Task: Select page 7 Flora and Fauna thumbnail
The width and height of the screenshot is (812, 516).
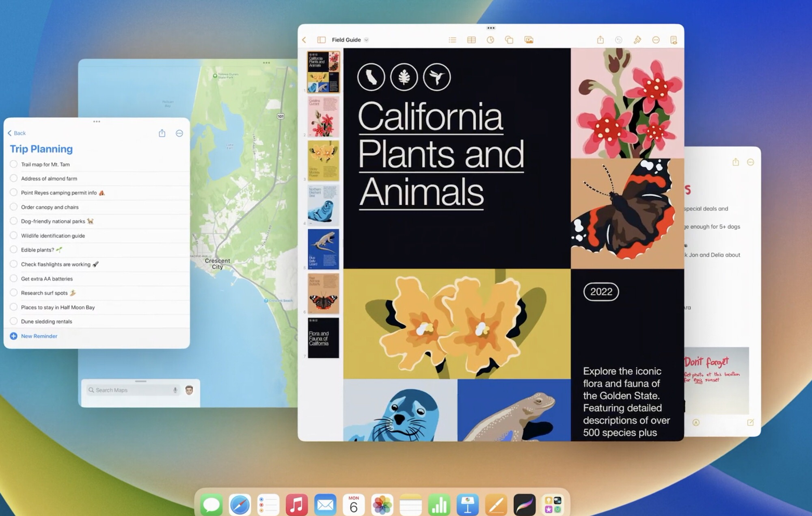Action: click(323, 338)
